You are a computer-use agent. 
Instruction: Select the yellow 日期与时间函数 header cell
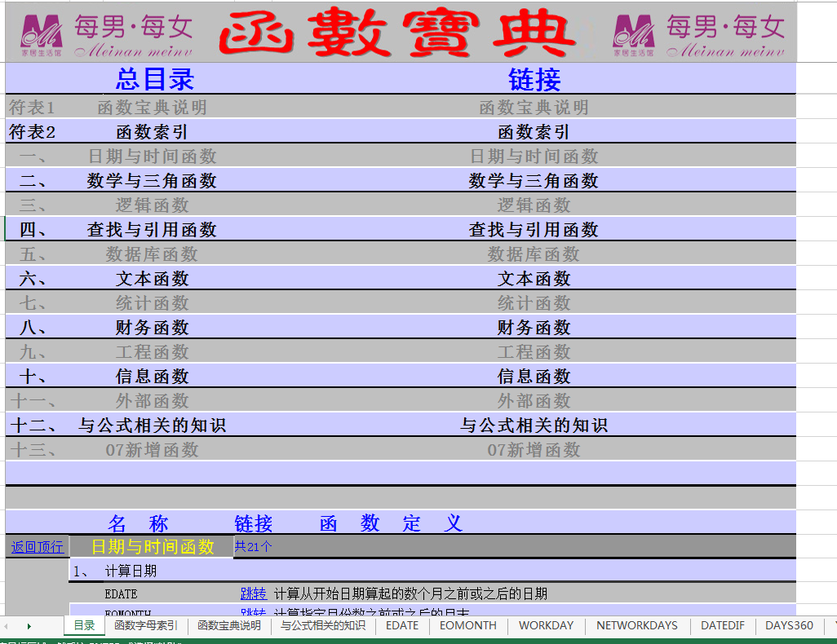pos(152,546)
